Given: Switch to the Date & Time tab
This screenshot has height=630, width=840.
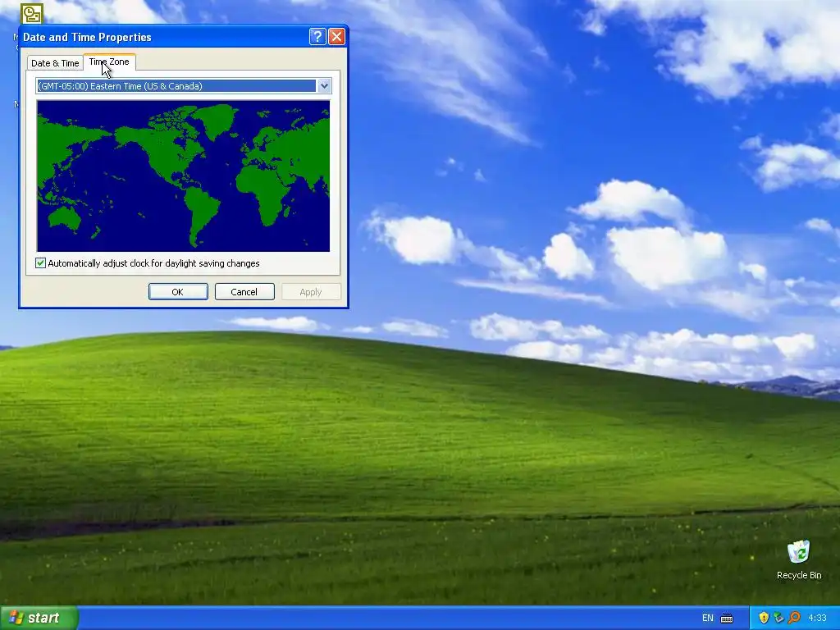Looking at the screenshot, I should [55, 63].
